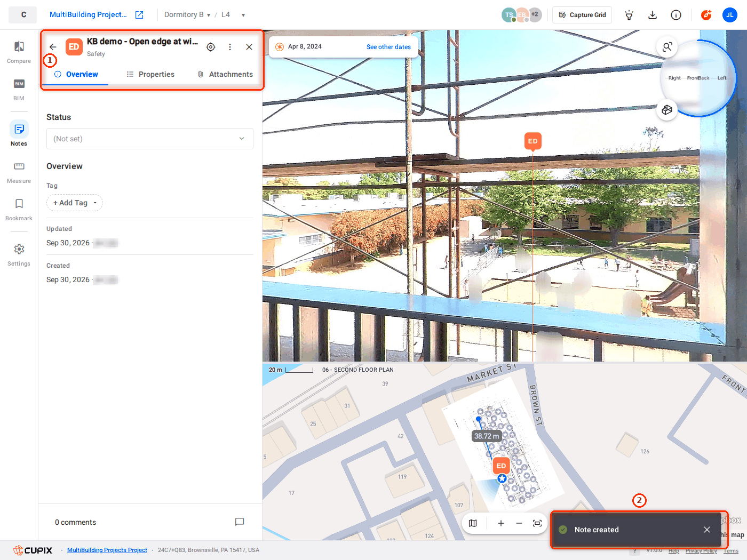Open the Privacy Policy footer link

click(701, 551)
